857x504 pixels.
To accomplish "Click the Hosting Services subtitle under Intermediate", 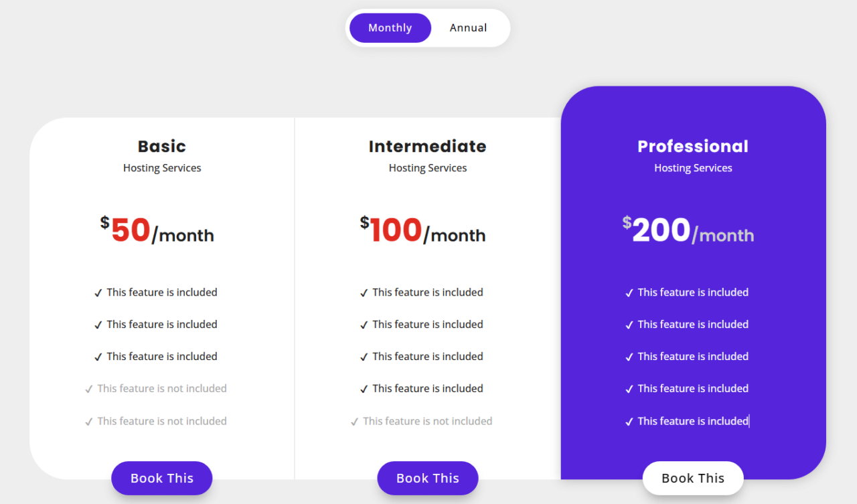I will tap(427, 167).
